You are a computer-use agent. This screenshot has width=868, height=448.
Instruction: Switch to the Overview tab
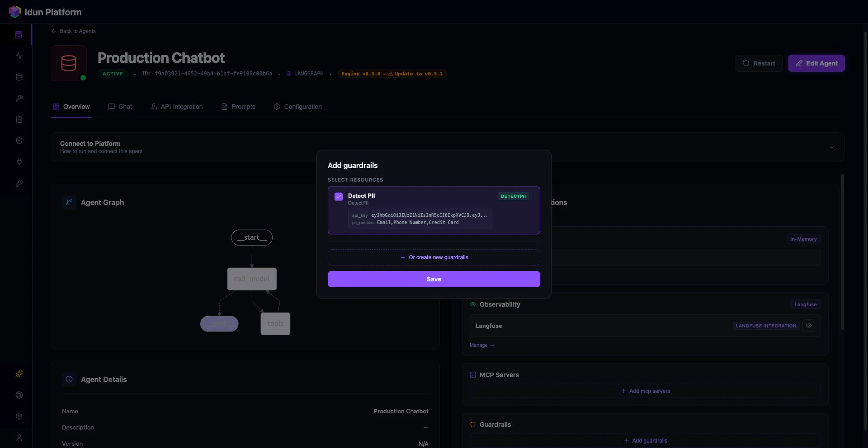pos(71,107)
